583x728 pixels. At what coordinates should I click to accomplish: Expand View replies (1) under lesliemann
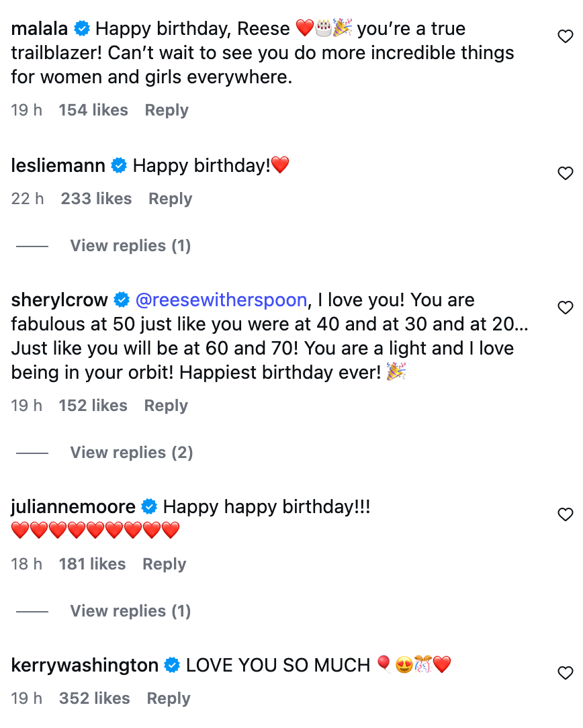pyautogui.click(x=130, y=246)
